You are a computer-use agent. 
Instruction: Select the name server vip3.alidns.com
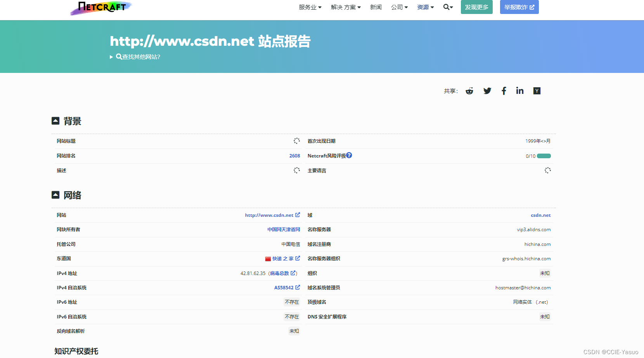pyautogui.click(x=534, y=230)
